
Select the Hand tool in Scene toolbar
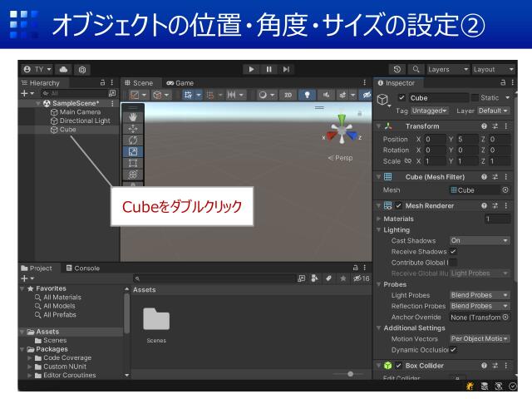[x=133, y=118]
